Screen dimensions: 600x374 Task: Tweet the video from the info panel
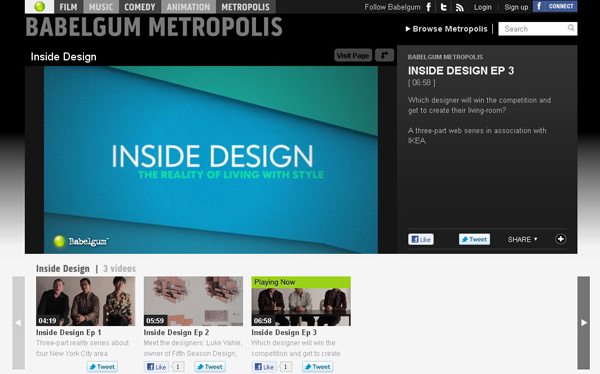coord(474,239)
